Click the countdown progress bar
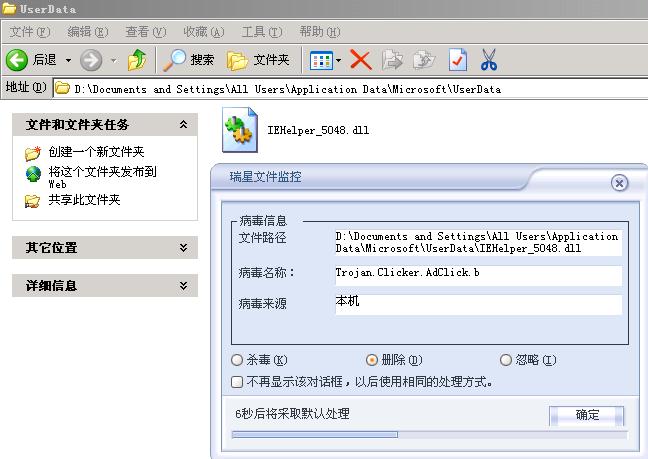 point(430,434)
